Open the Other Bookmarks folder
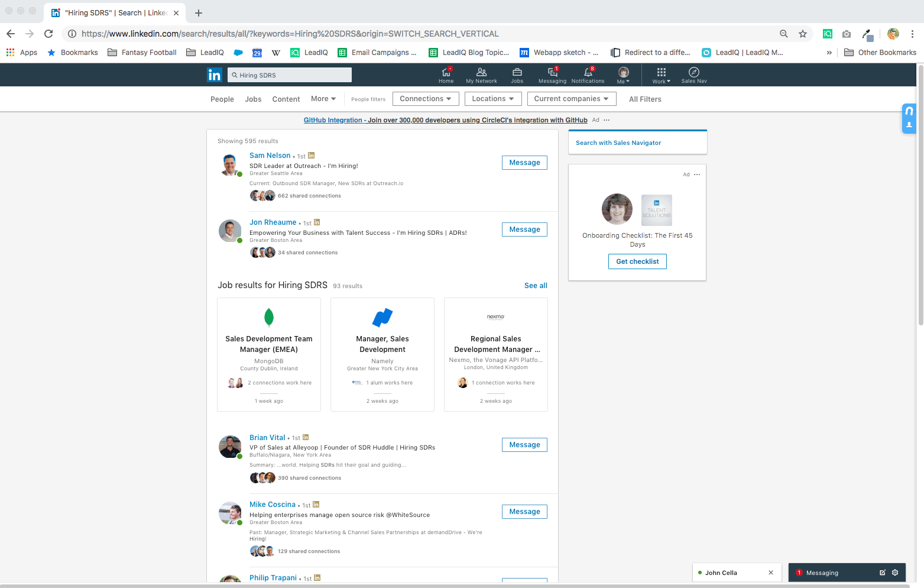This screenshot has height=588, width=924. pyautogui.click(x=880, y=53)
